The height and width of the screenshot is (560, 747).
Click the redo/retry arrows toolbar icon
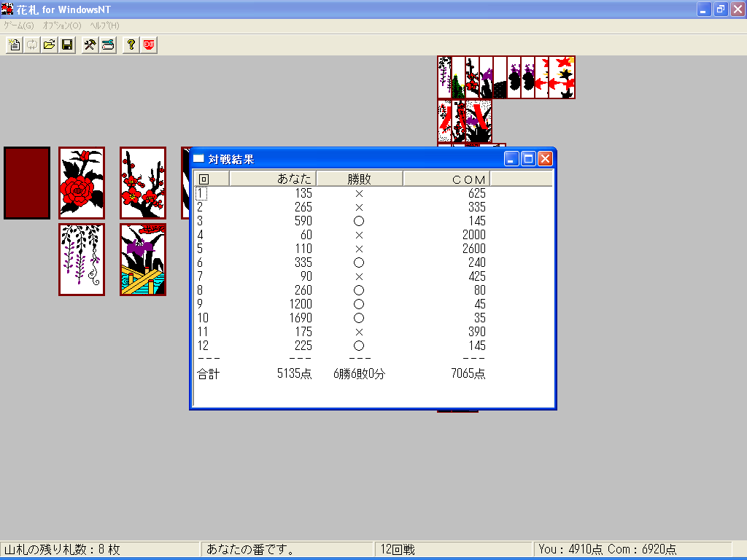pos(32,44)
